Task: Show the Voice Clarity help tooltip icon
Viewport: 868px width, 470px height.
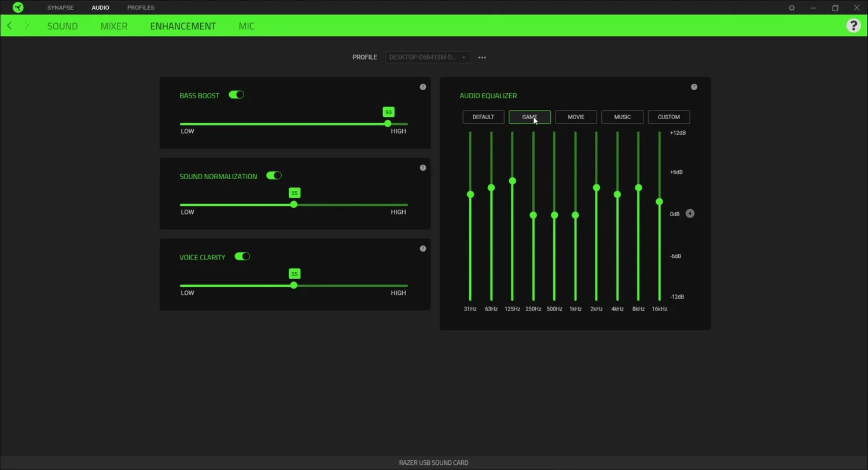Action: [423, 249]
